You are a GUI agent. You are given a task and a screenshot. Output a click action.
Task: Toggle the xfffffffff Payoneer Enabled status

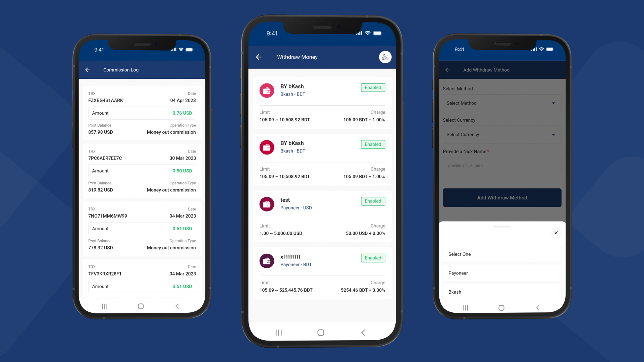tap(372, 258)
